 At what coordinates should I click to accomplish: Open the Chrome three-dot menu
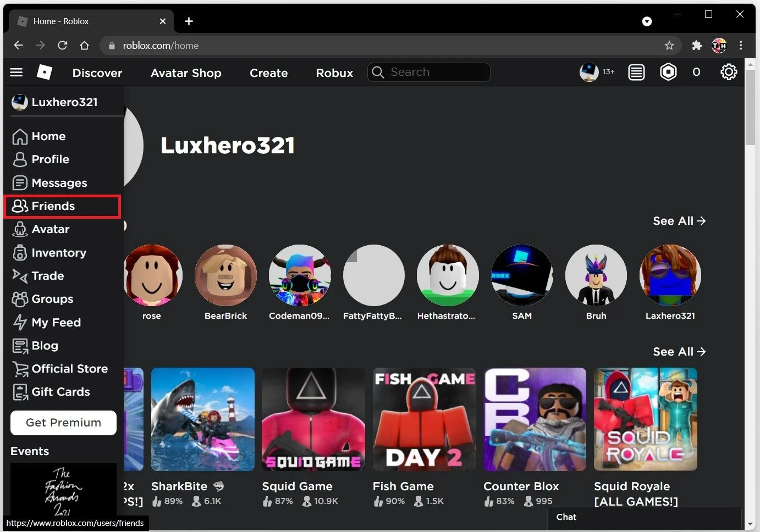point(741,46)
